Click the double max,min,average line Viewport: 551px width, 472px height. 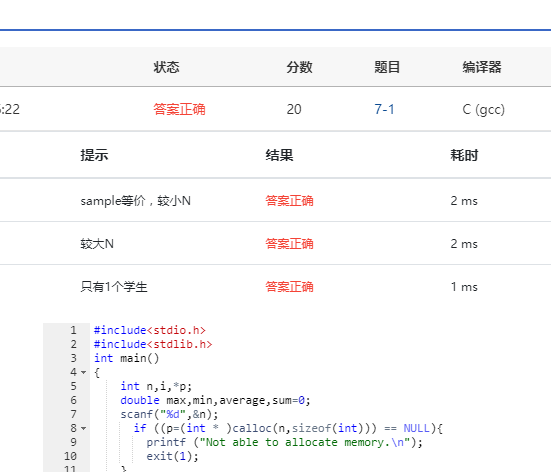[x=215, y=400]
